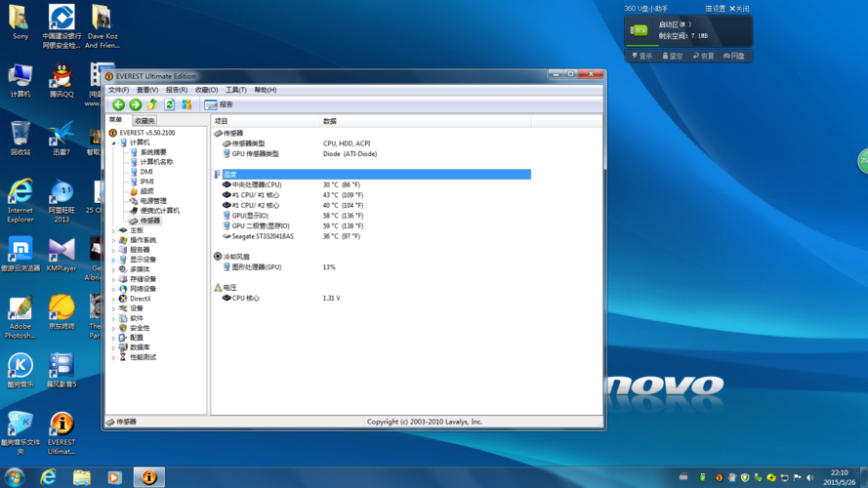
Task: Click the users icon in EVEREST toolbar
Action: [186, 104]
